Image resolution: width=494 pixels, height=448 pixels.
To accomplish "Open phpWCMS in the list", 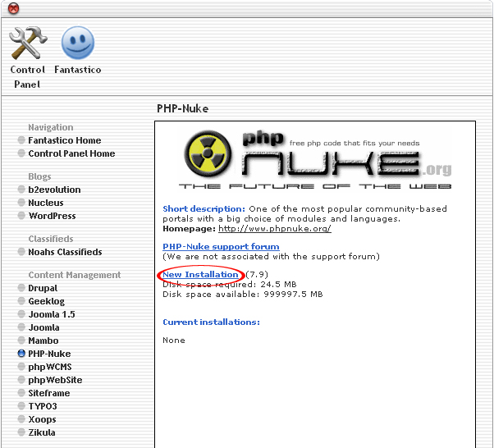I will 50,367.
